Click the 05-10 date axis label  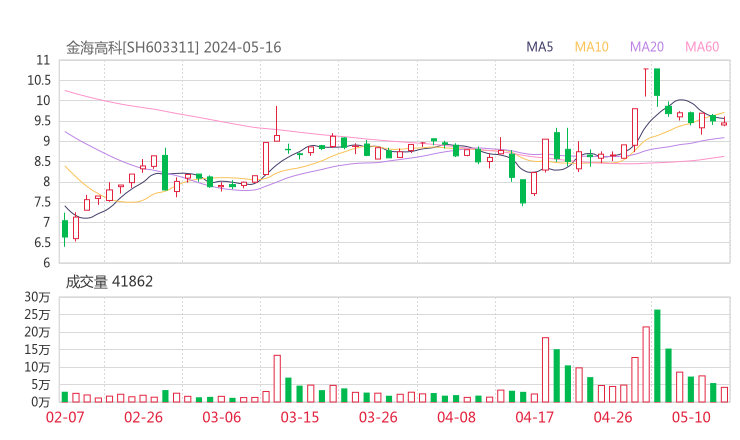pyautogui.click(x=691, y=417)
